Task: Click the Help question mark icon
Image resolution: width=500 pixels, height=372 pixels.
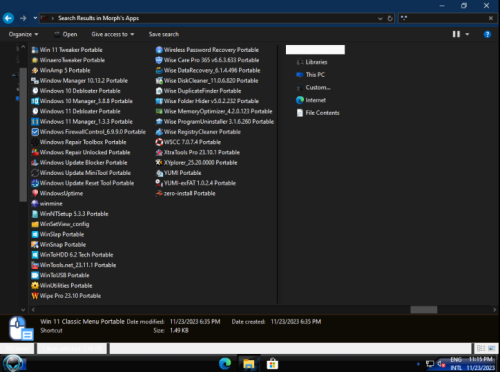Action: tap(487, 34)
